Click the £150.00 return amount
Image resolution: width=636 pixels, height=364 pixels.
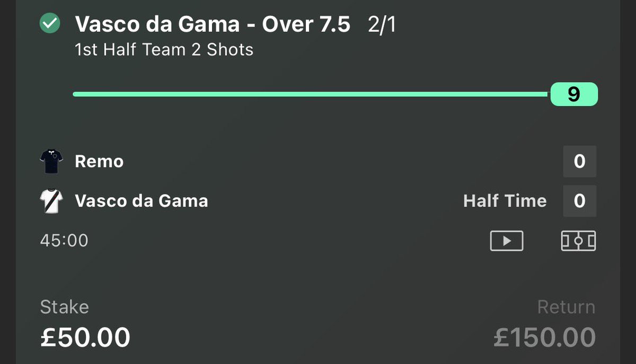click(544, 337)
